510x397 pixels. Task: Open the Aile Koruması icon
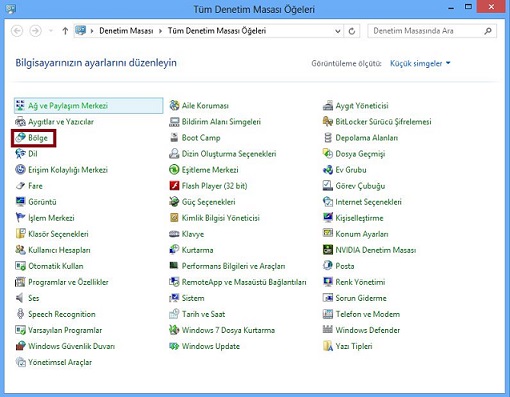174,105
